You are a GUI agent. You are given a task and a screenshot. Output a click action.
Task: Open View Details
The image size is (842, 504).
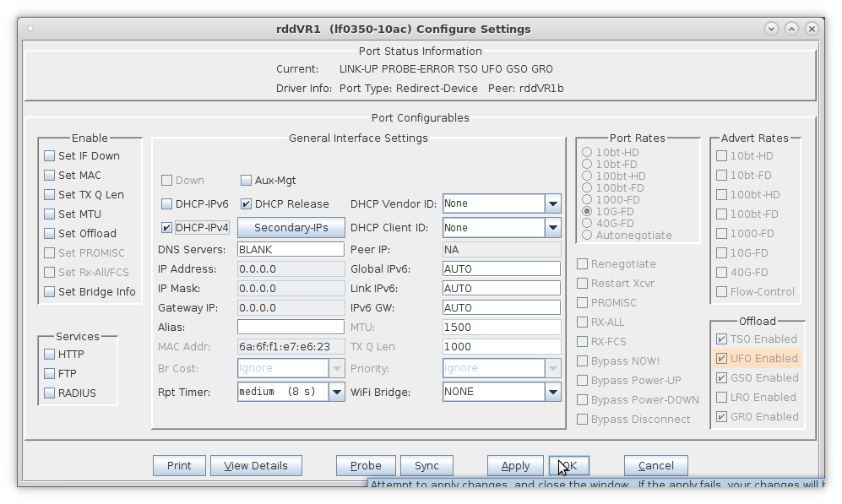click(x=256, y=466)
